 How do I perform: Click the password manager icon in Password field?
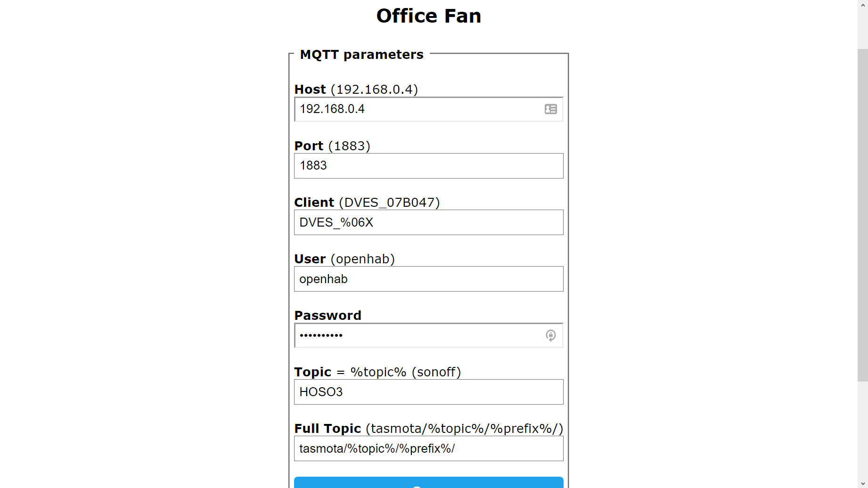(550, 335)
